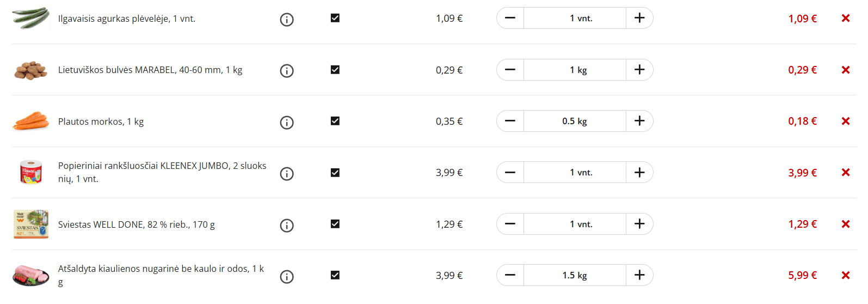
Task: View info for KLEENEX JUMBO towels
Action: (287, 174)
